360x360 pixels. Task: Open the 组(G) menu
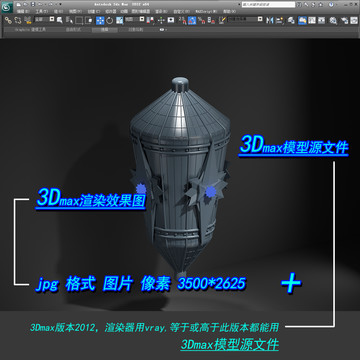(58, 11)
